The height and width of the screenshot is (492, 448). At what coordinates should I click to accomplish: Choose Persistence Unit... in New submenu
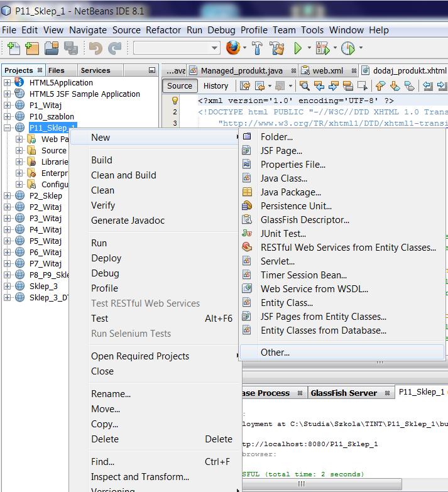pos(342,206)
